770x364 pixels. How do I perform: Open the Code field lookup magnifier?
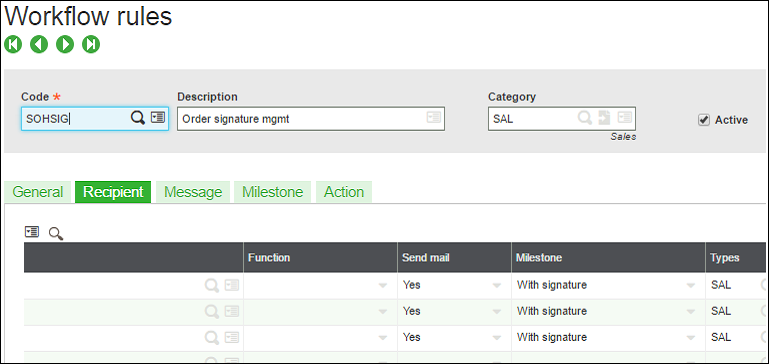(x=138, y=118)
